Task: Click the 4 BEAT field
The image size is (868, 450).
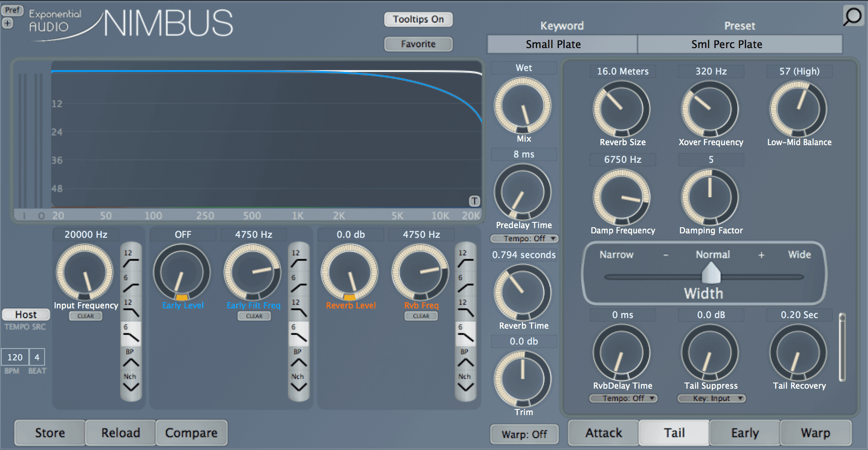Action: 37,357
